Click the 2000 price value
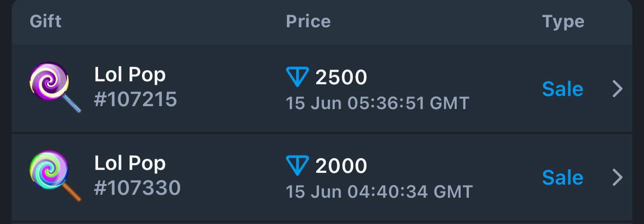Image resolution: width=644 pixels, height=224 pixels. [x=341, y=166]
